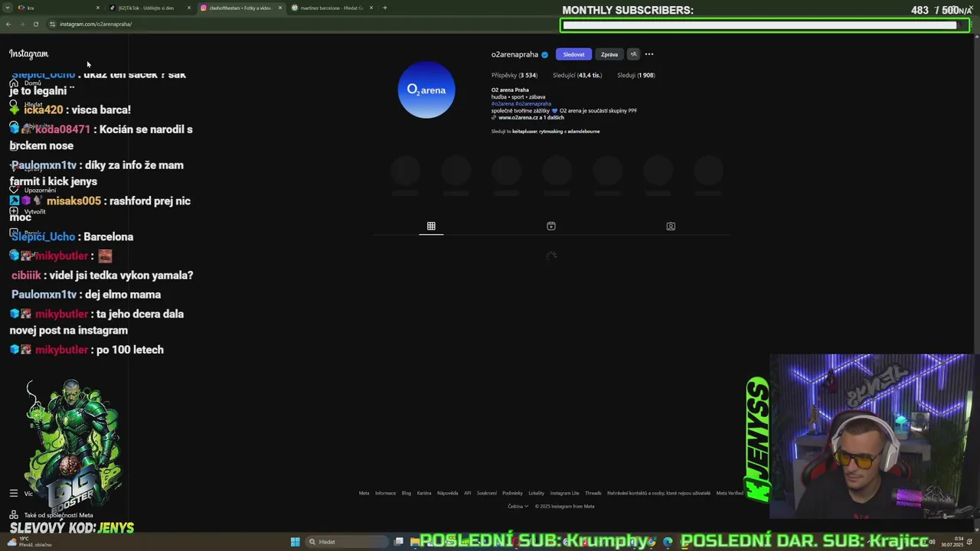Click the #o2arenapraha hashtag
The image size is (980, 551).
click(533, 103)
